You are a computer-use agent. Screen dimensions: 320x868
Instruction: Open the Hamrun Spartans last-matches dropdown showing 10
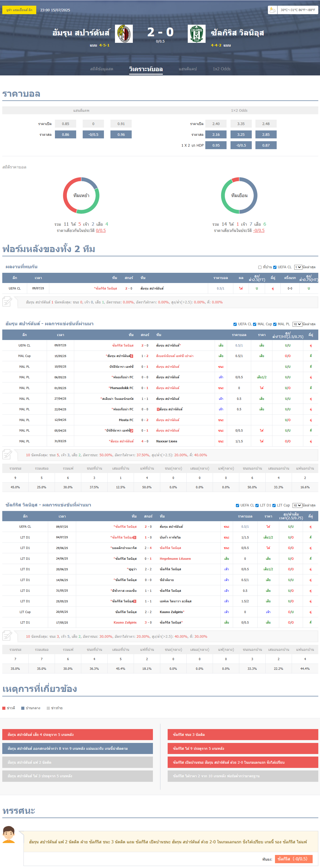[297, 324]
